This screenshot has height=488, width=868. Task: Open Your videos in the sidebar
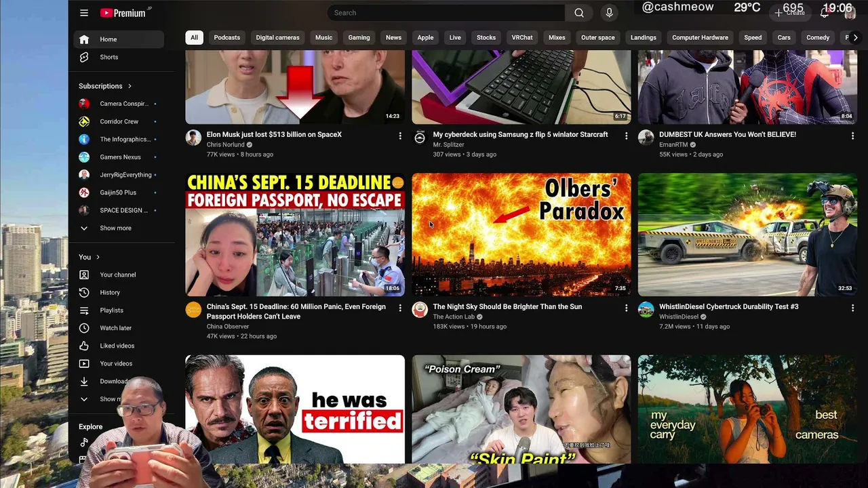tap(119, 363)
